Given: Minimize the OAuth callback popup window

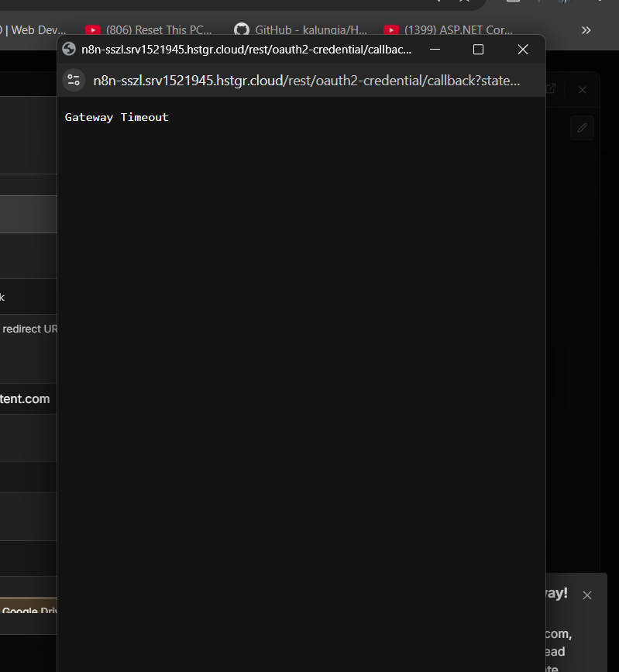Looking at the screenshot, I should coord(435,50).
